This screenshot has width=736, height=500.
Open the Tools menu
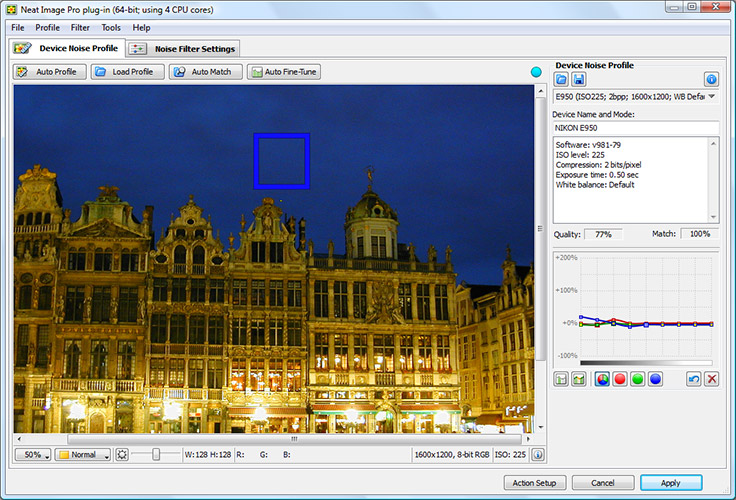point(111,28)
